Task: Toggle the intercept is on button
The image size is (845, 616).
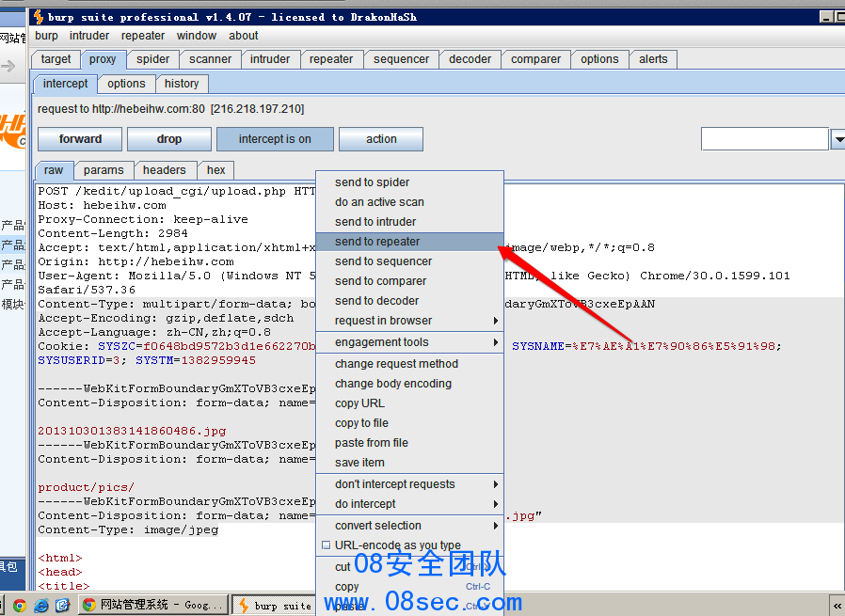Action: pyautogui.click(x=275, y=139)
